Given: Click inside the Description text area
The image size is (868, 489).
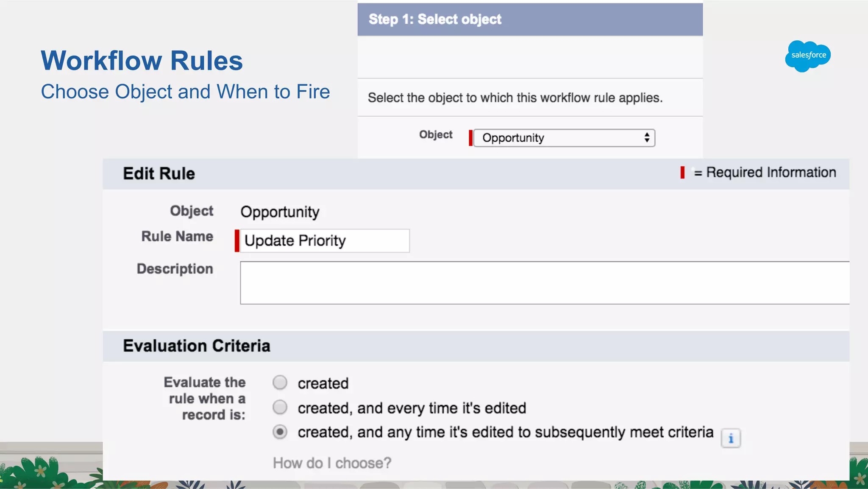Looking at the screenshot, I should click(545, 283).
